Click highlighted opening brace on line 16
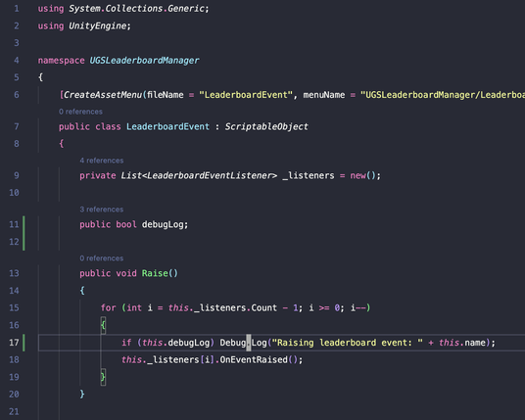 pos(103,325)
